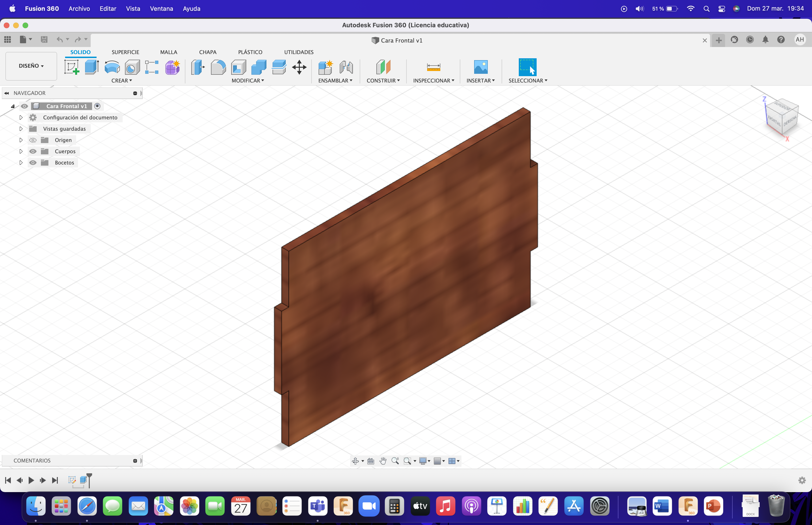Jump to the timeline start

8,480
